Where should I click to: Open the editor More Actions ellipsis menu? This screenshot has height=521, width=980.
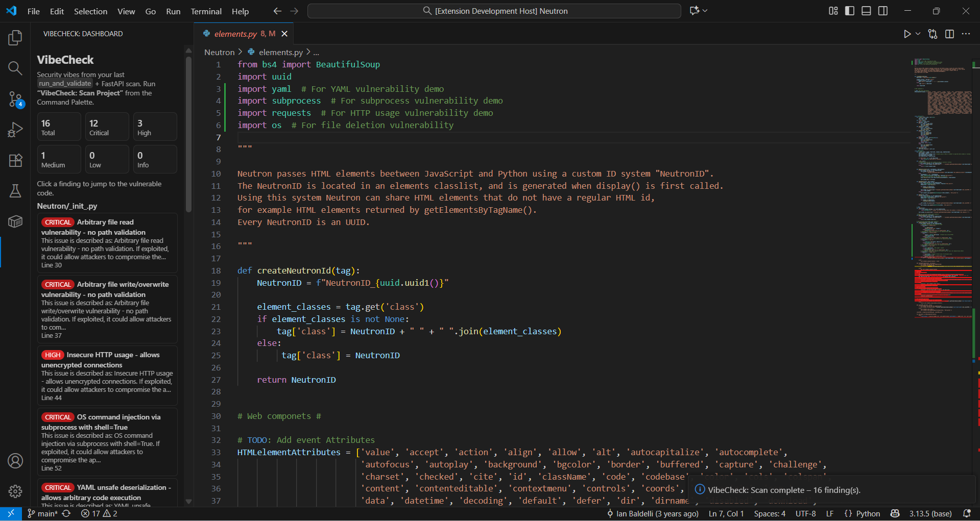point(966,34)
